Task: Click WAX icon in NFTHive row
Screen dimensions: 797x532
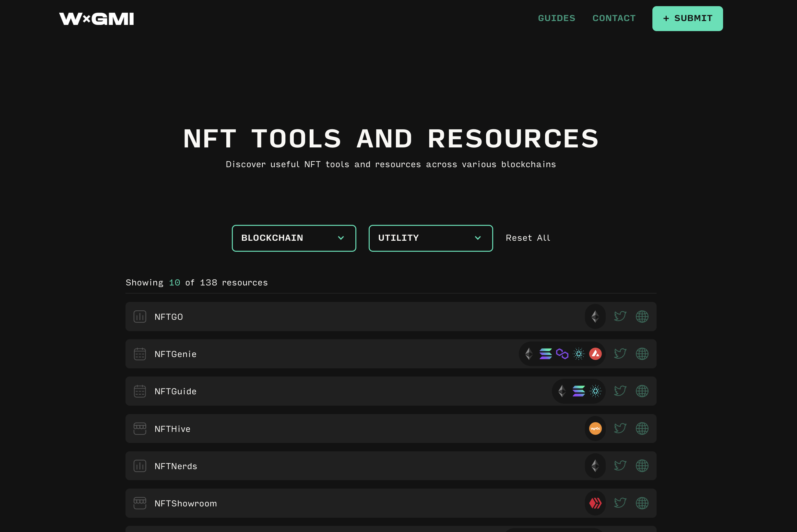Action: tap(595, 429)
